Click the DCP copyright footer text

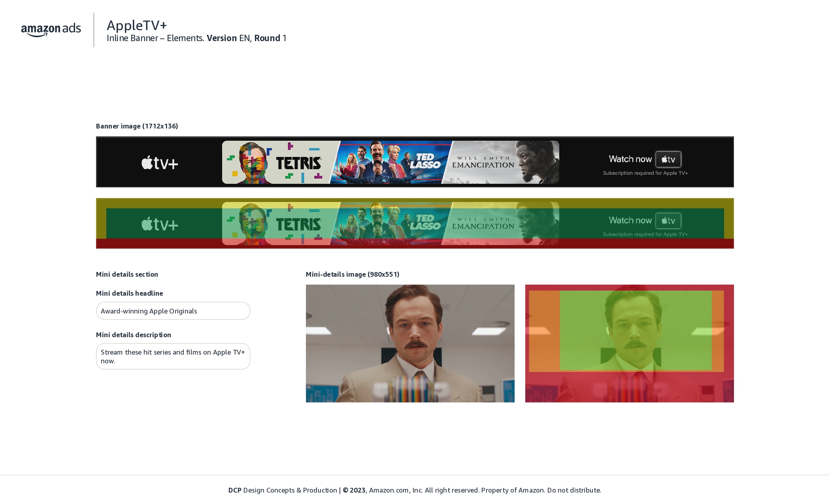point(415,490)
